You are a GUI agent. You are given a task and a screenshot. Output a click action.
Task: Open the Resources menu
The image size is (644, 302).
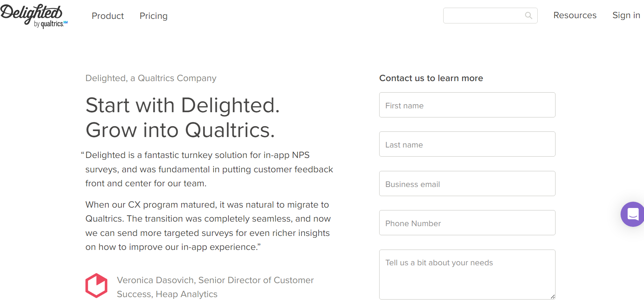click(575, 15)
